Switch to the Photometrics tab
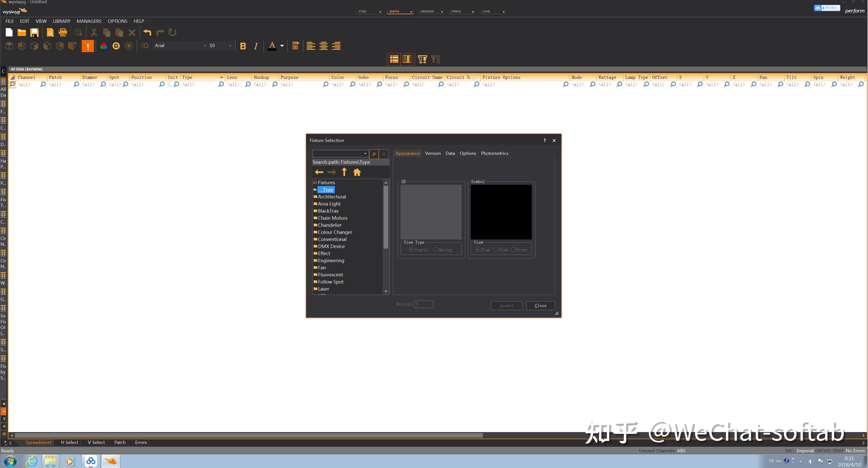 click(494, 153)
